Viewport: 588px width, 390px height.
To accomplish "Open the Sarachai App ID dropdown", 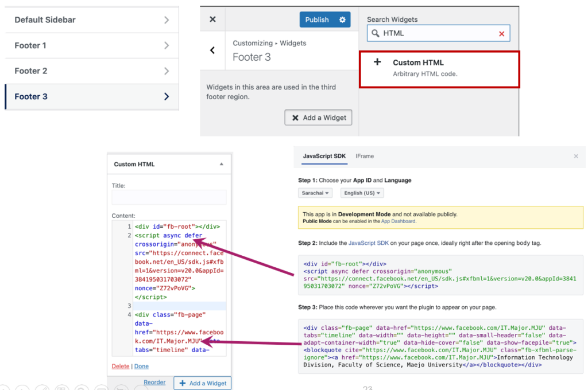I will (315, 193).
